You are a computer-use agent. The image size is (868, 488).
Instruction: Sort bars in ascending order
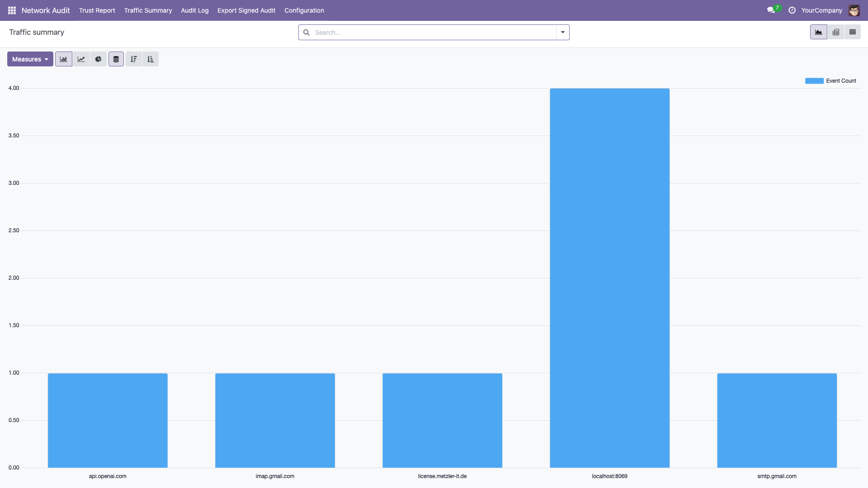coord(151,59)
